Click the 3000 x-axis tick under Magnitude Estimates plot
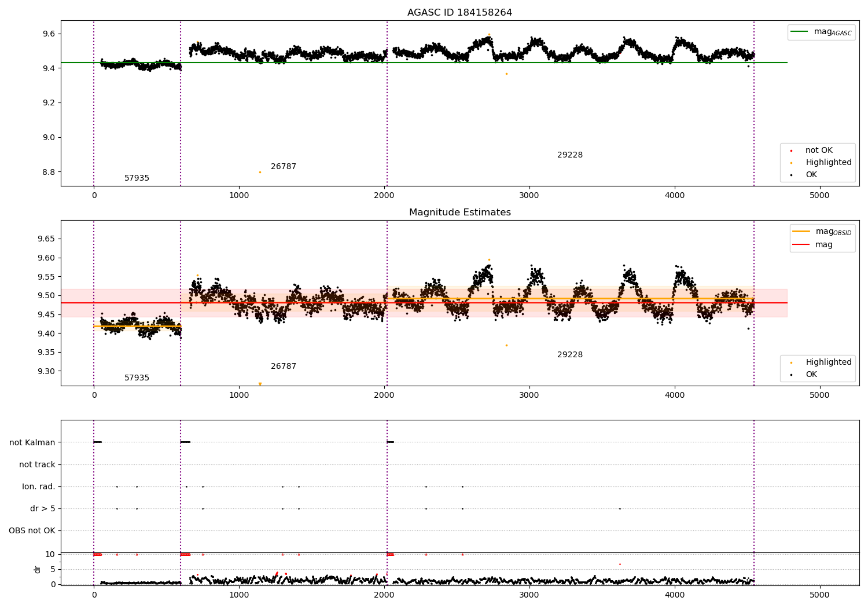The width and height of the screenshot is (868, 608). [529, 395]
